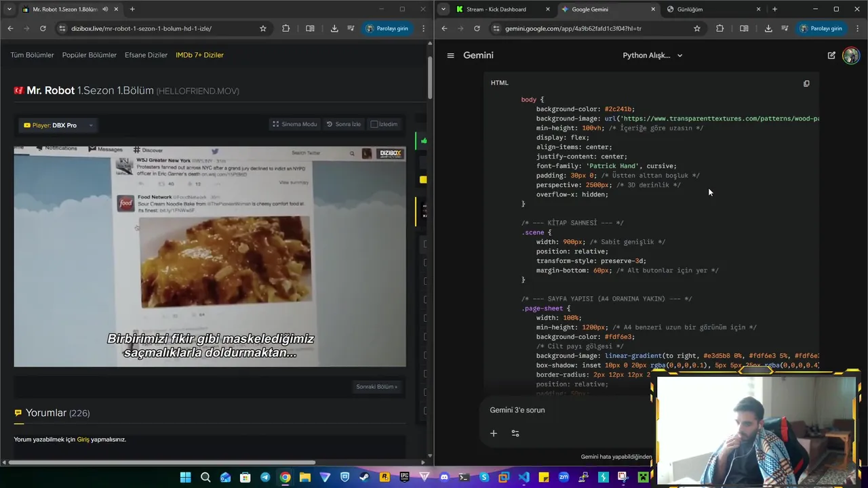This screenshot has height=488, width=868.
Task: Go to Sonraki Bölüm next episode
Action: click(x=376, y=387)
